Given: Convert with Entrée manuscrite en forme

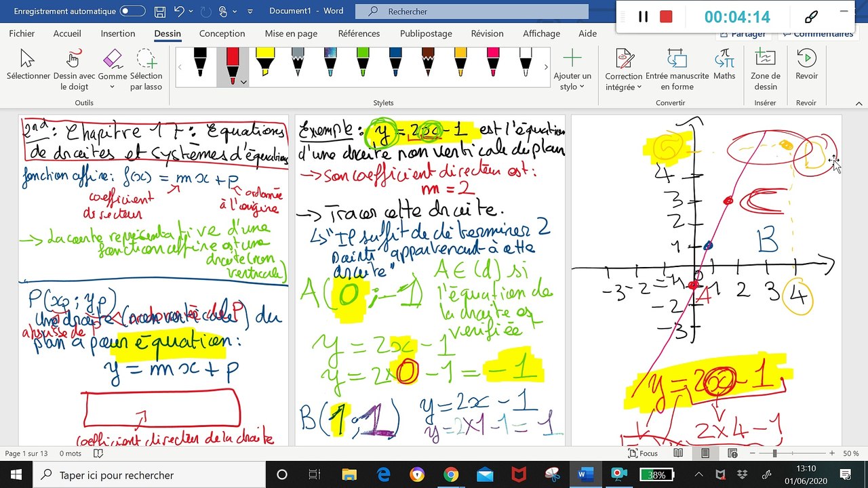Looking at the screenshot, I should [x=677, y=68].
